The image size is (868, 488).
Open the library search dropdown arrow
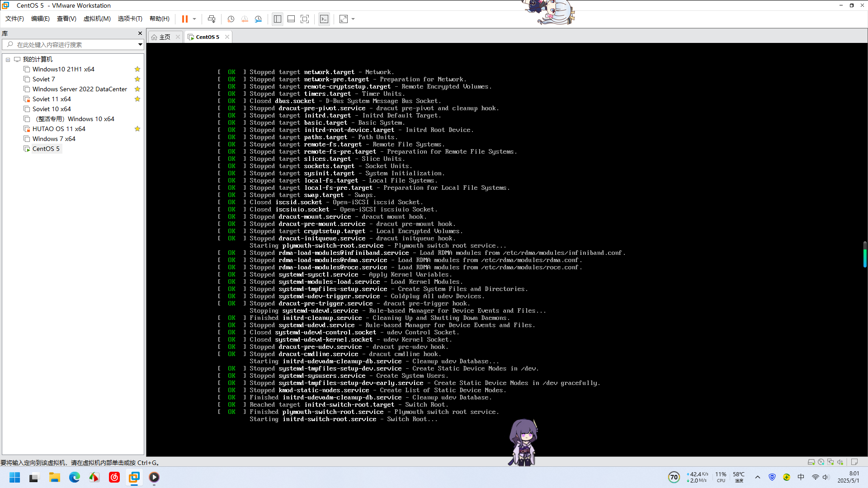coord(140,45)
